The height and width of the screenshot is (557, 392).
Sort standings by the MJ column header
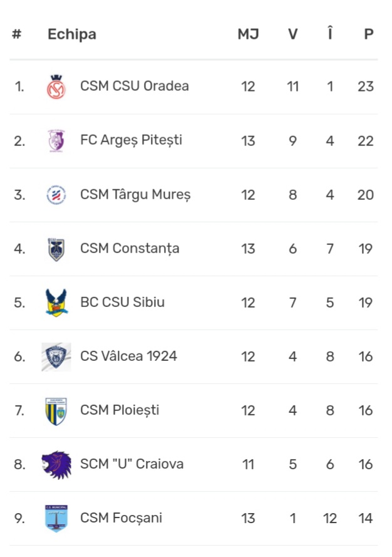click(x=248, y=34)
